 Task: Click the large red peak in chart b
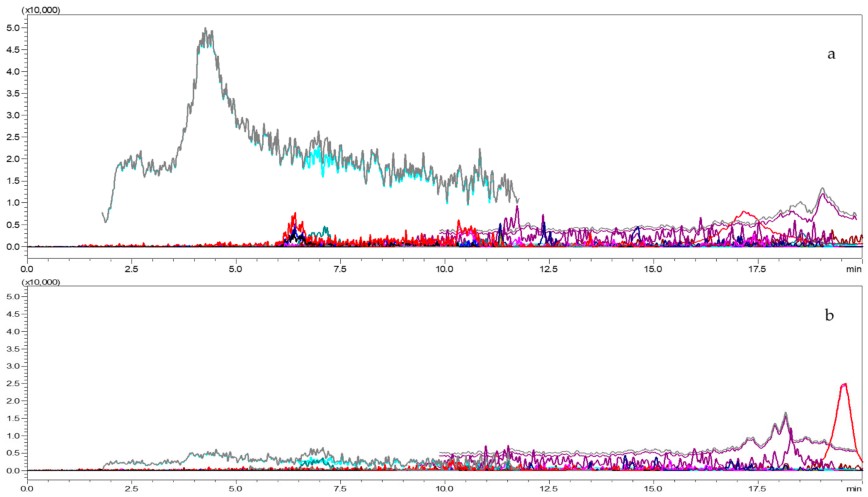(x=844, y=384)
